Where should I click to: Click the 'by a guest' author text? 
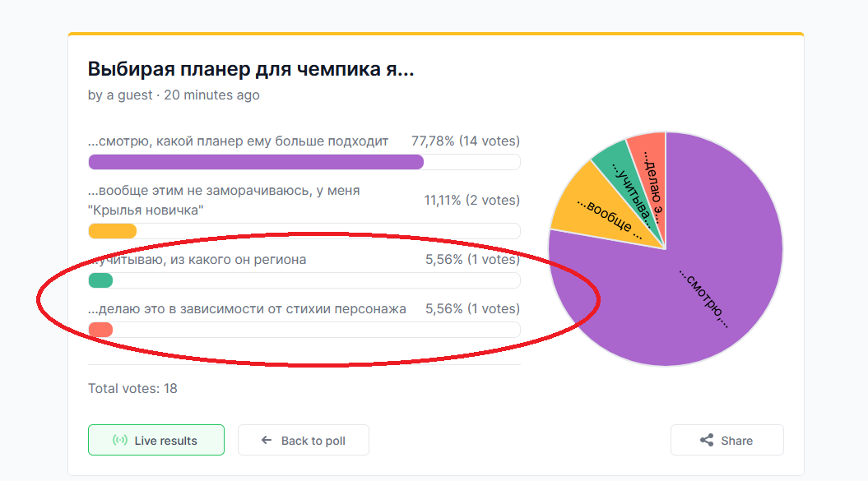pos(119,95)
